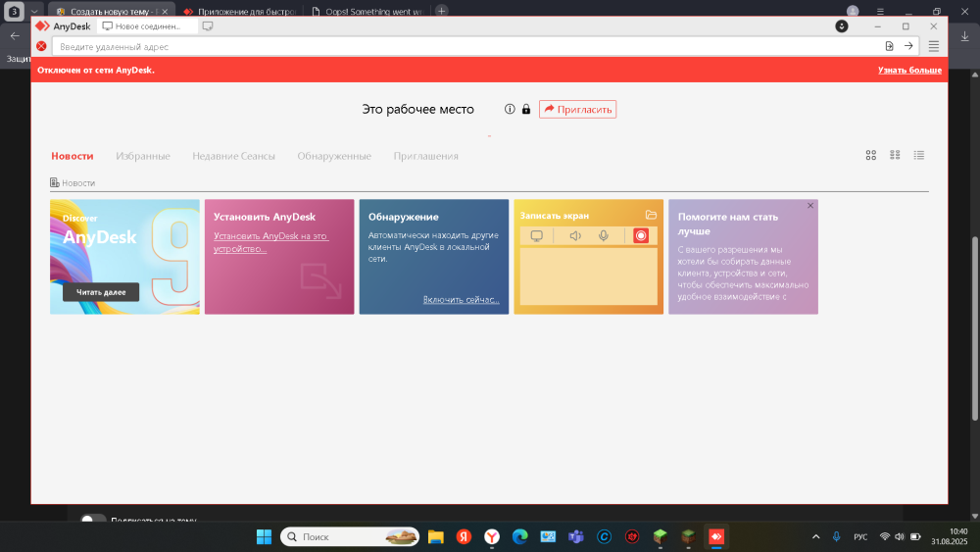This screenshot has height=552, width=980.
Task: Switch to browser tab Oops! Something went wrong
Action: tap(367, 11)
